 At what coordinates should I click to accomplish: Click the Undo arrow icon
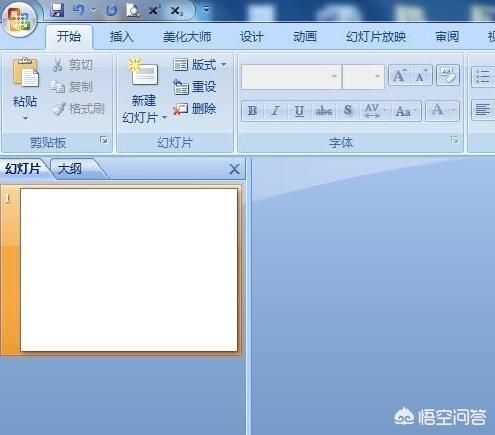(x=78, y=10)
